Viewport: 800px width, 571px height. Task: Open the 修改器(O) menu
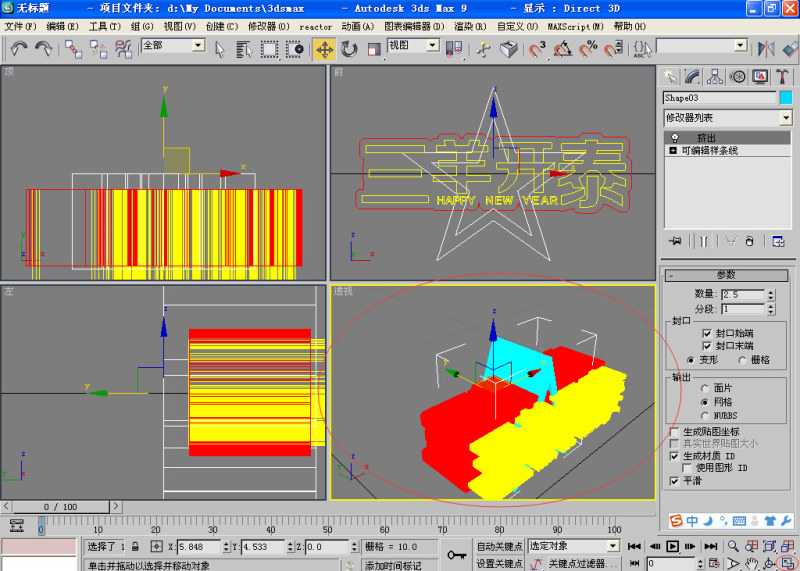pyautogui.click(x=269, y=26)
